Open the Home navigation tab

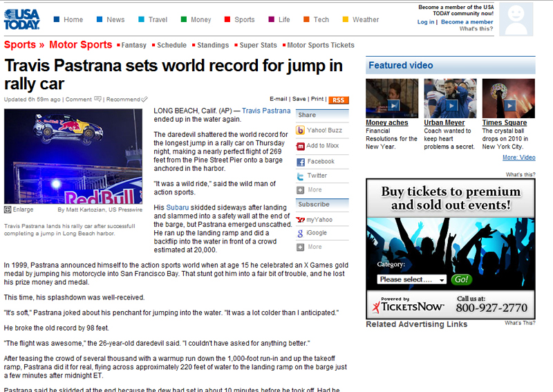coord(68,20)
